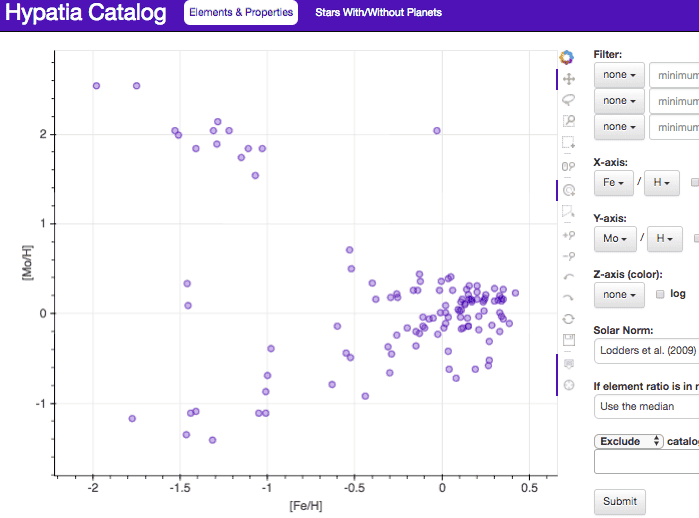Open the Y-axis Mo element dropdown
The height and width of the screenshot is (518, 699).
(x=615, y=239)
